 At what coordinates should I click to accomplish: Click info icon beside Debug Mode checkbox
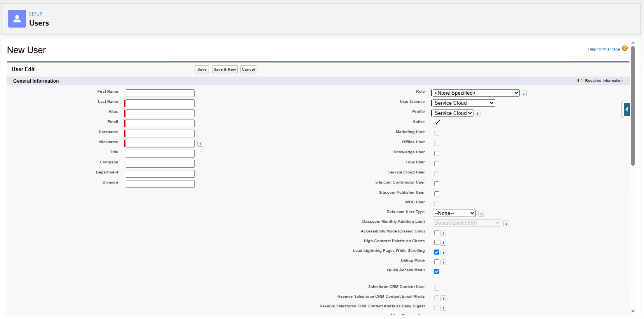[443, 262]
